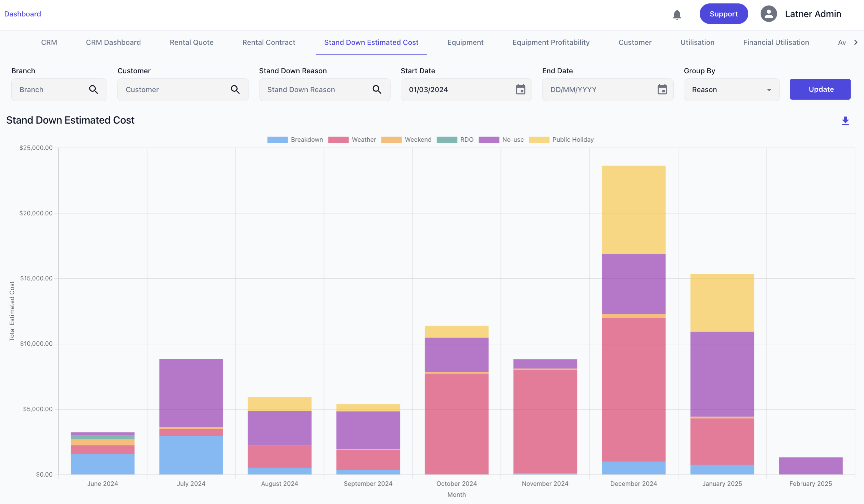This screenshot has height=504, width=864.
Task: Open the Equipment Profitability tab
Action: pos(551,42)
